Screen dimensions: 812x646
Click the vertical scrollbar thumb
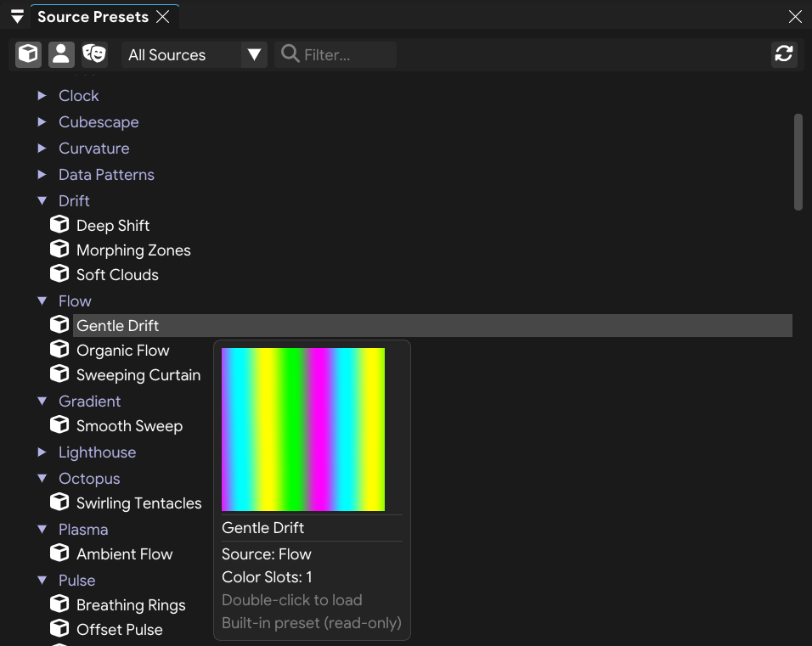[x=798, y=162]
